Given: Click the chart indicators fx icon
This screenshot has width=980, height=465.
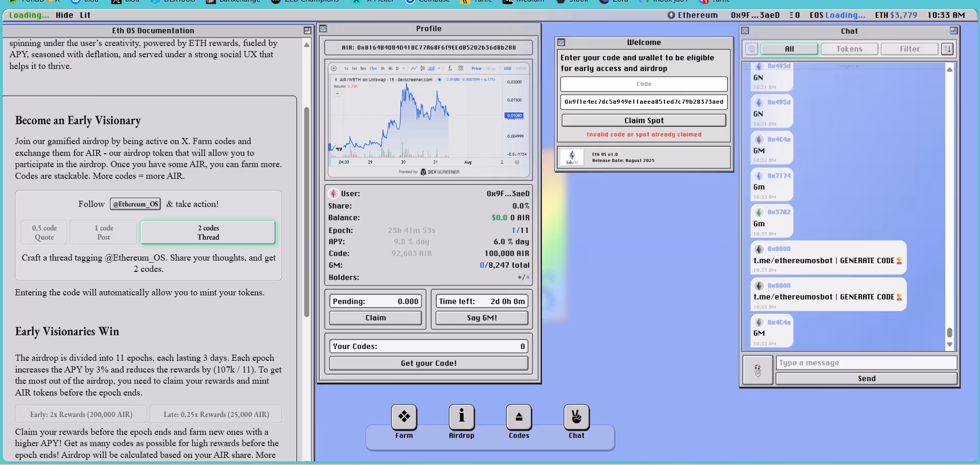Looking at the screenshot, I should click(x=450, y=68).
